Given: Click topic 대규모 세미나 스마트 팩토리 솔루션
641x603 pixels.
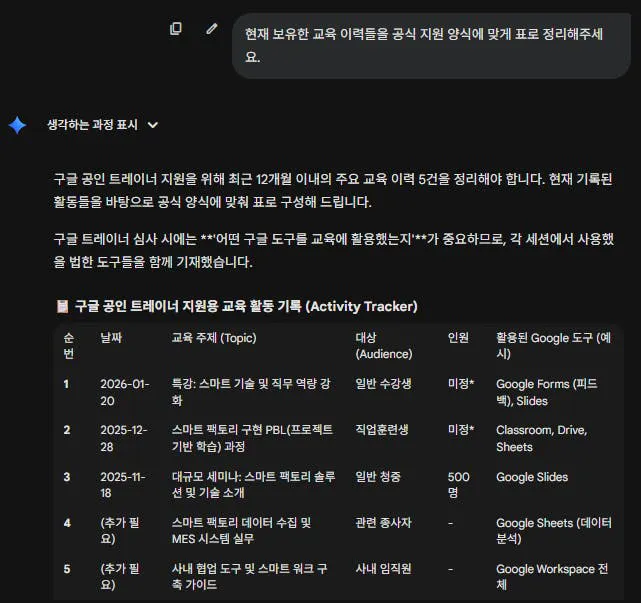Looking at the screenshot, I should pyautogui.click(x=253, y=485).
